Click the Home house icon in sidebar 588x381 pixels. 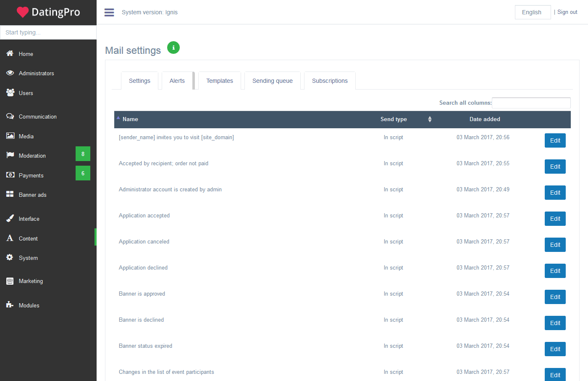coord(10,53)
